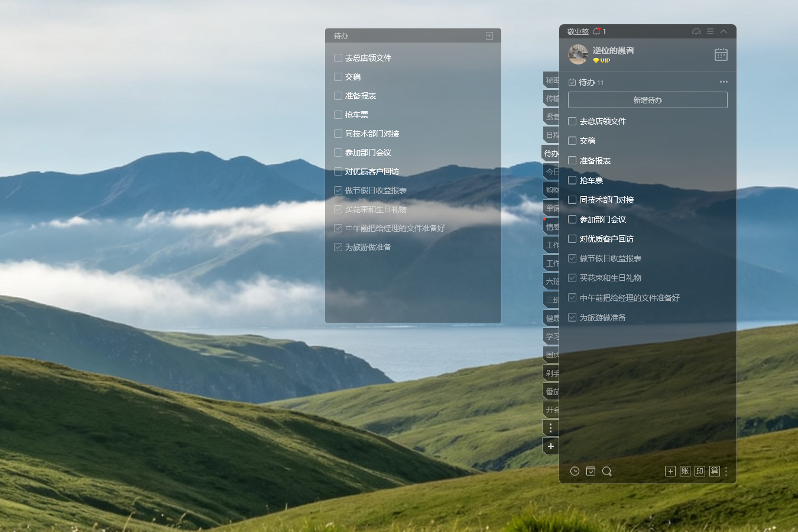Click the exit icon on floating 待办 panel
Screen dimensions: 798x532
coord(489,36)
